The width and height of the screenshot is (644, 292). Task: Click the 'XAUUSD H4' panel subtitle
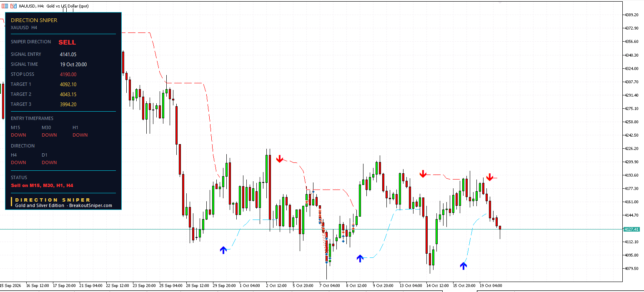click(x=24, y=27)
